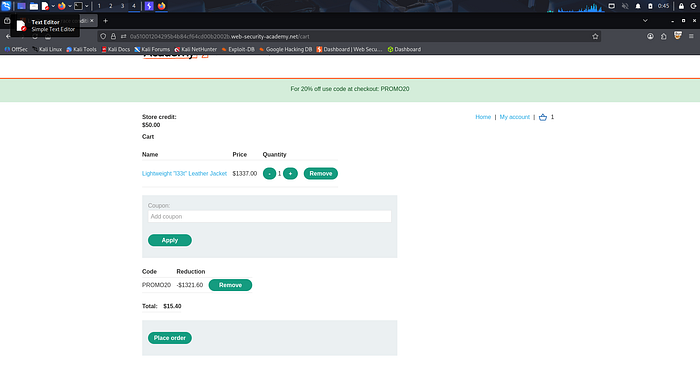Open the terminal emulator from the panel

pos(79,6)
